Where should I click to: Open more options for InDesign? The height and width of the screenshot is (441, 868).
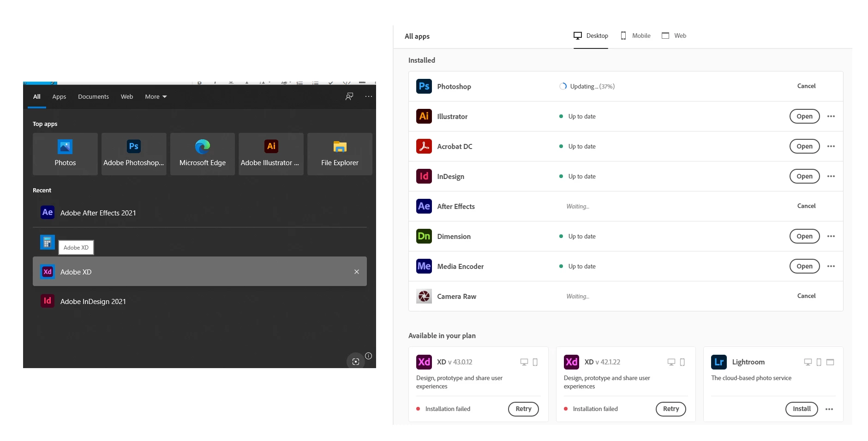tap(831, 176)
